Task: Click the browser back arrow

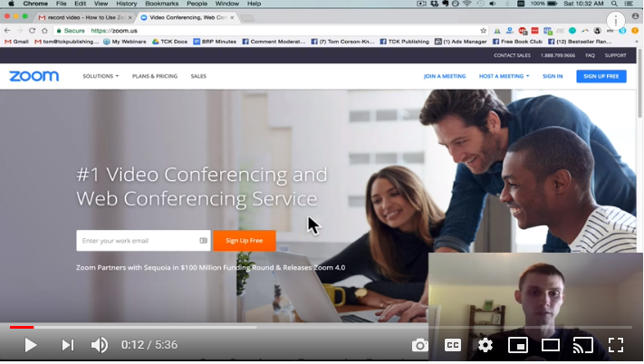Action: tap(7, 31)
